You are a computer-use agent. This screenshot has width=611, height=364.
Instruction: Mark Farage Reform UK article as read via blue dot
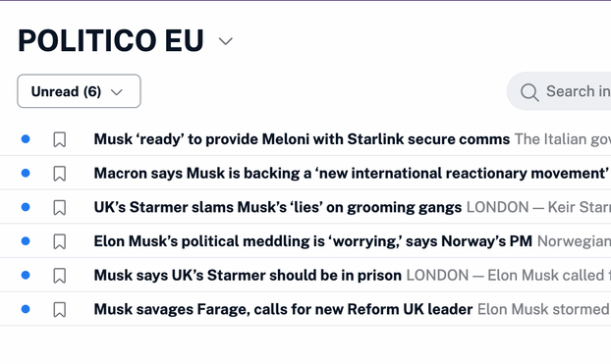(26, 309)
